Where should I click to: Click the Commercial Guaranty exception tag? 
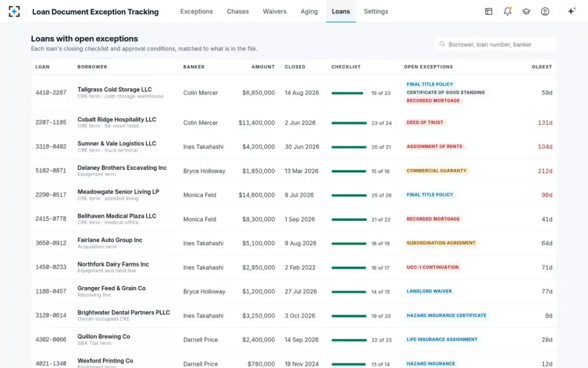click(437, 171)
